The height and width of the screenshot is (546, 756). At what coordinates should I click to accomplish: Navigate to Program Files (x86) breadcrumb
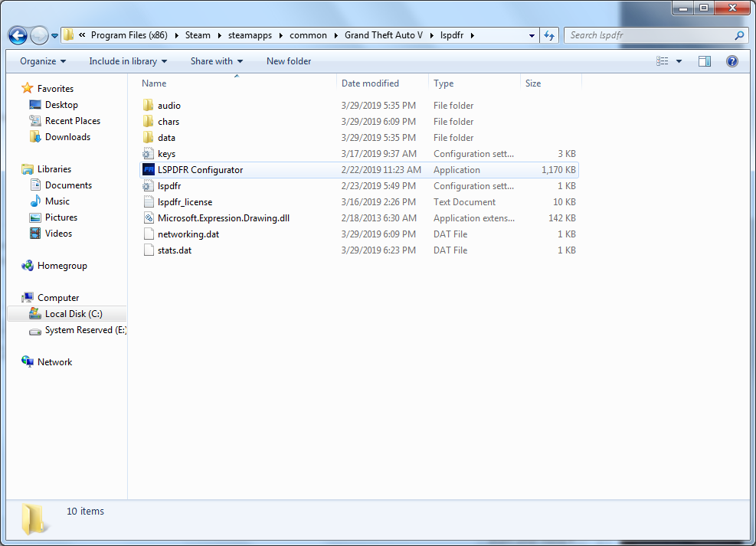tap(129, 35)
